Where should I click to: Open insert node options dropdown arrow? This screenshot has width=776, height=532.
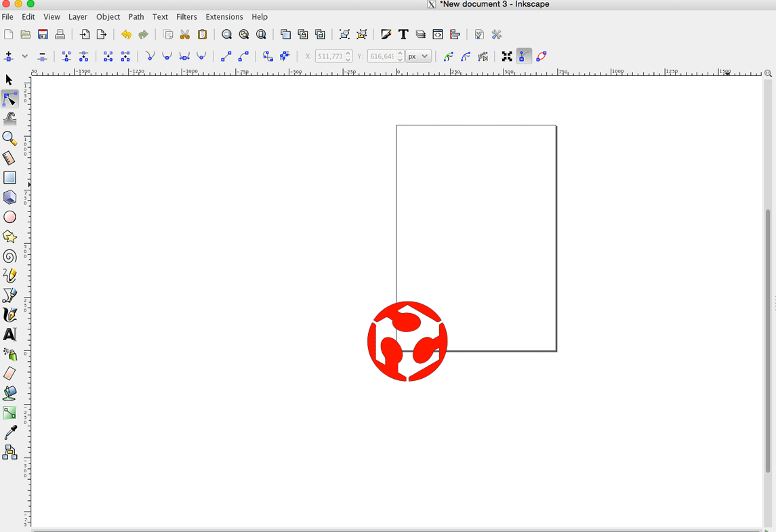25,56
